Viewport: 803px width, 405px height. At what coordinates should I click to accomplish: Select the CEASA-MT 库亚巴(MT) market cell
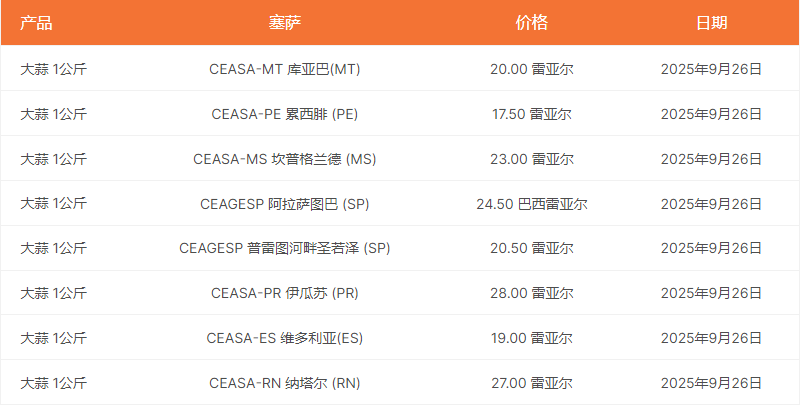[285, 69]
